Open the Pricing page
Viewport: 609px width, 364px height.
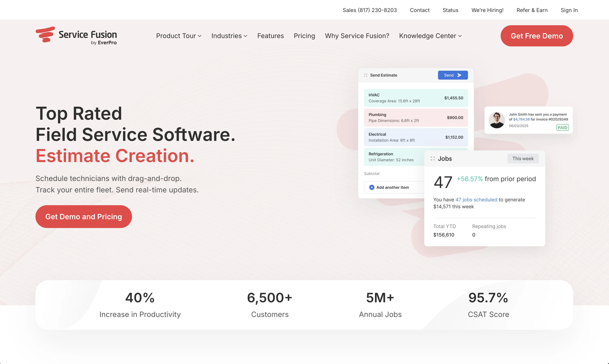[304, 36]
